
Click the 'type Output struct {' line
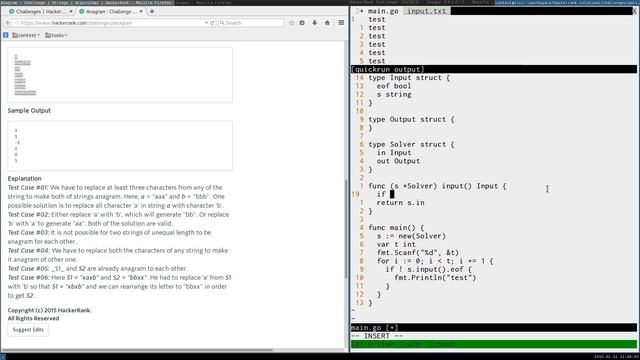(x=411, y=120)
